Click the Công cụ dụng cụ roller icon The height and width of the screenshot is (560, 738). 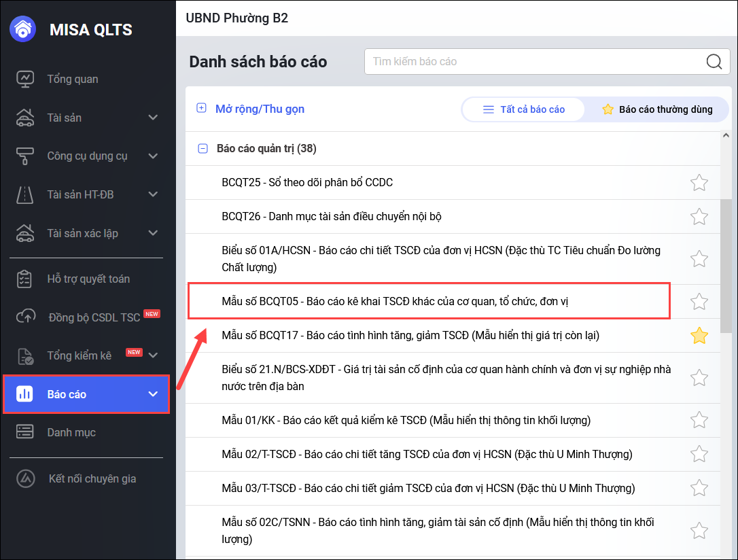(25, 156)
